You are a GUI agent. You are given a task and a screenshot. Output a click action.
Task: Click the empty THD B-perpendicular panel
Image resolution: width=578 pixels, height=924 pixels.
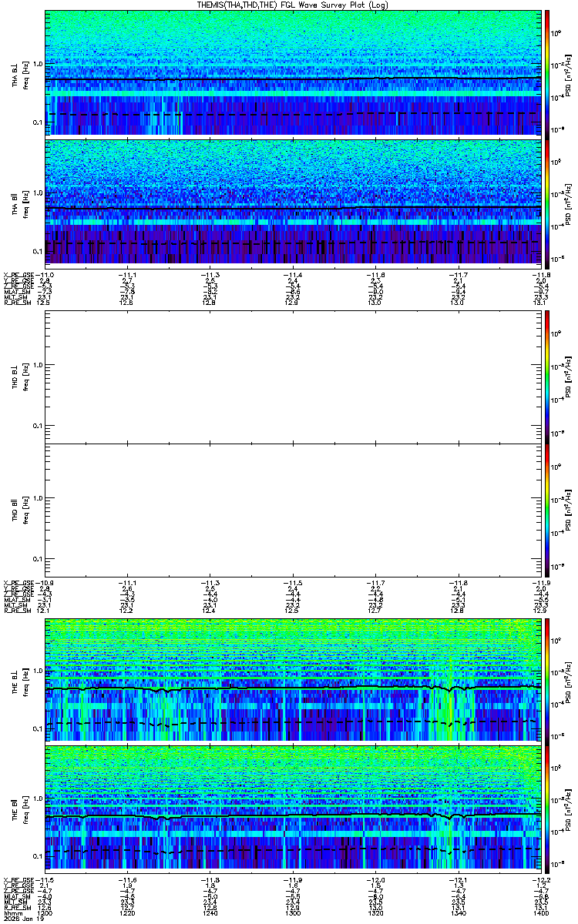coord(293,377)
